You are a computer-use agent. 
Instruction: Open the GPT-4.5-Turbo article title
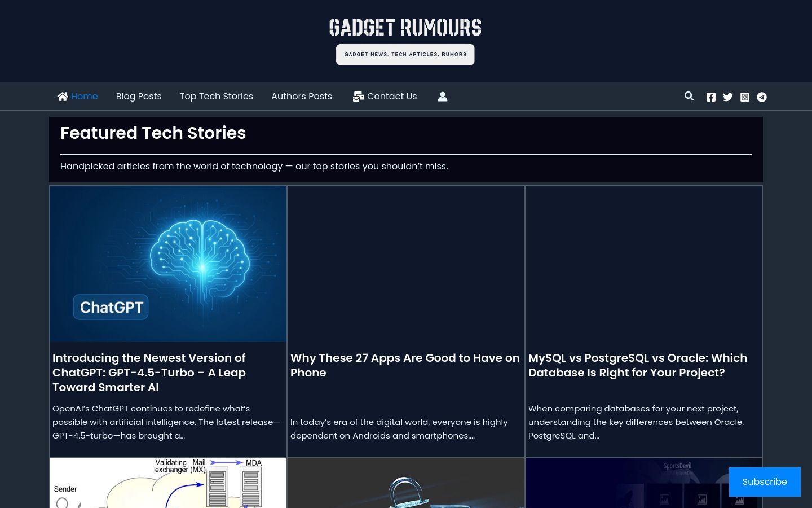coord(149,373)
